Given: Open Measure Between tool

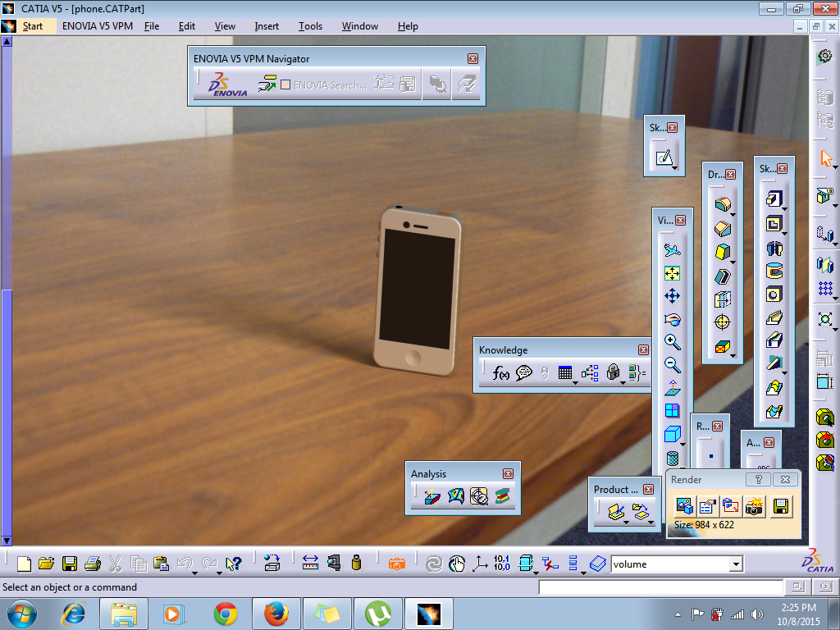Looking at the screenshot, I should [310, 563].
